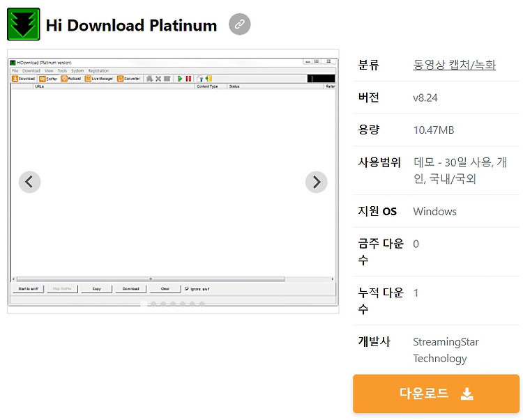Click the yellow arrow icon in HiDownload toolbar

pyautogui.click(x=209, y=79)
